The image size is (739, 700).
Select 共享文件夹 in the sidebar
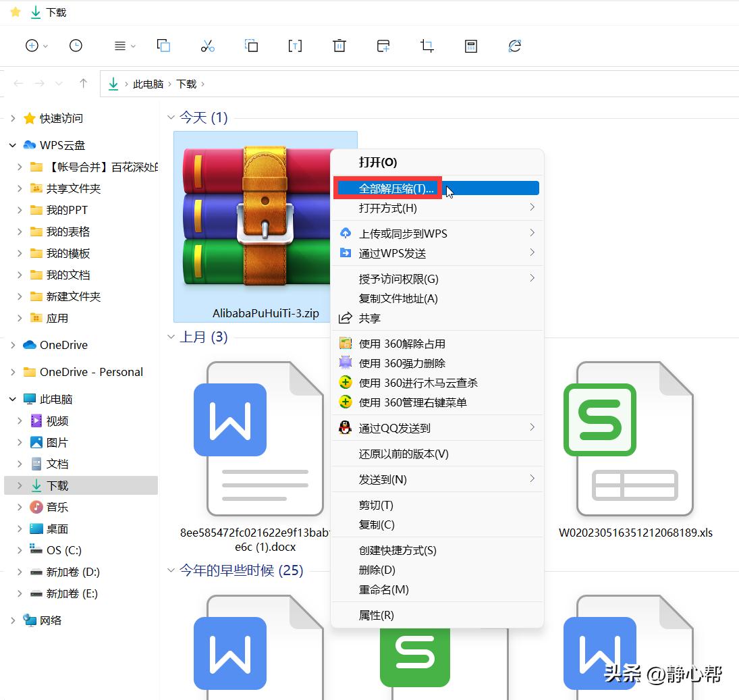click(x=73, y=188)
